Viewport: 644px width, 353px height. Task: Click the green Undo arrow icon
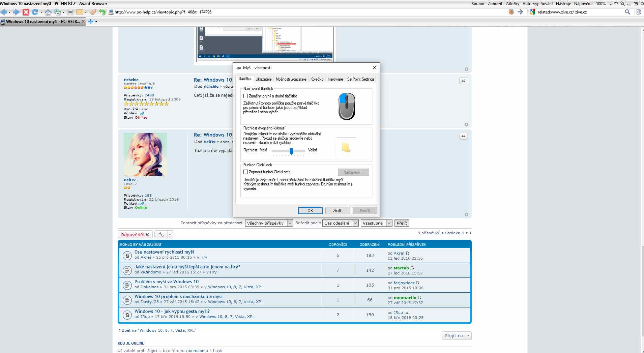coord(102,12)
